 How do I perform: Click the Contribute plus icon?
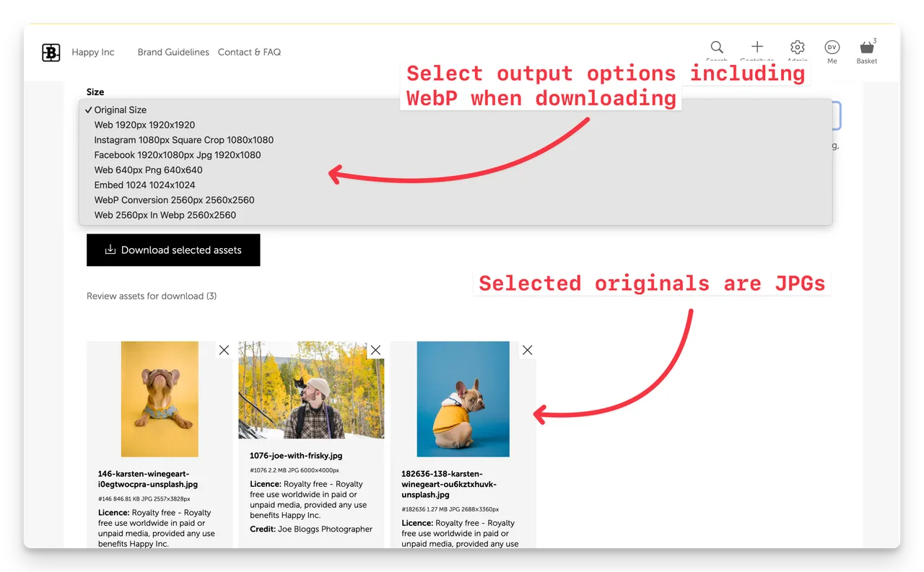coord(757,47)
